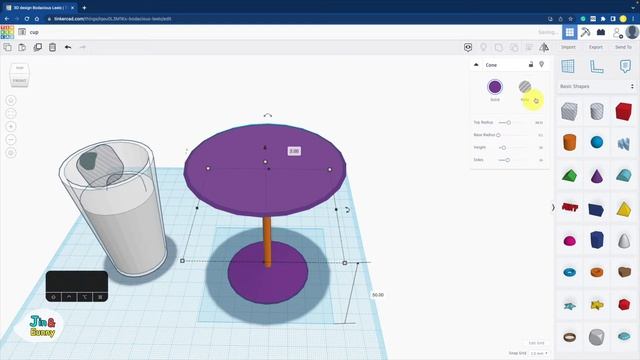This screenshot has height=360, width=640.
Task: Delete selection with the trash icon
Action: click(x=52, y=47)
